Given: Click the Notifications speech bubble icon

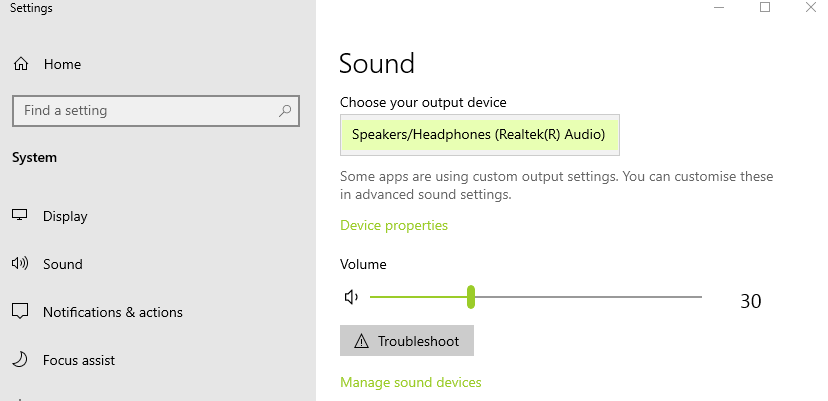Looking at the screenshot, I should pyautogui.click(x=20, y=312).
